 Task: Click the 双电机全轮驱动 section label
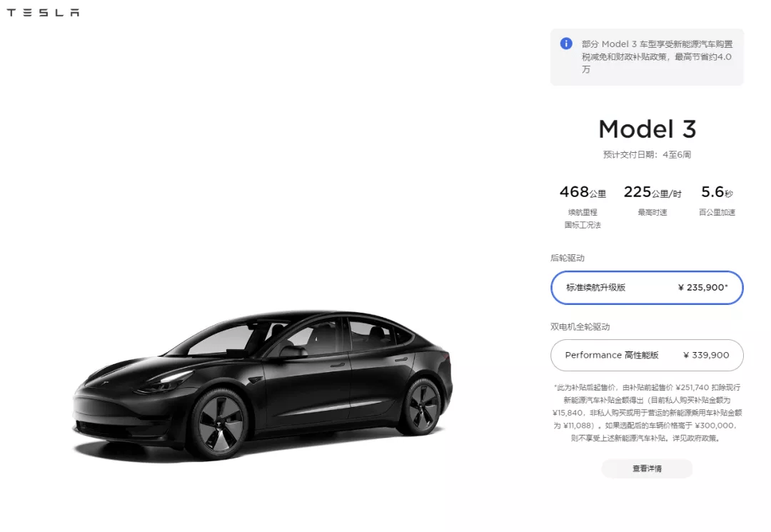point(580,326)
